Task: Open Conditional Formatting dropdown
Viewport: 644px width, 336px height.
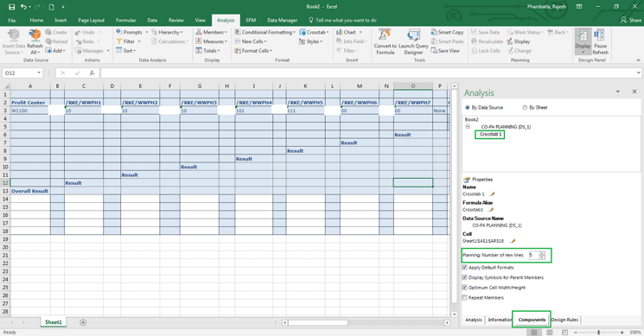Action: (x=265, y=32)
